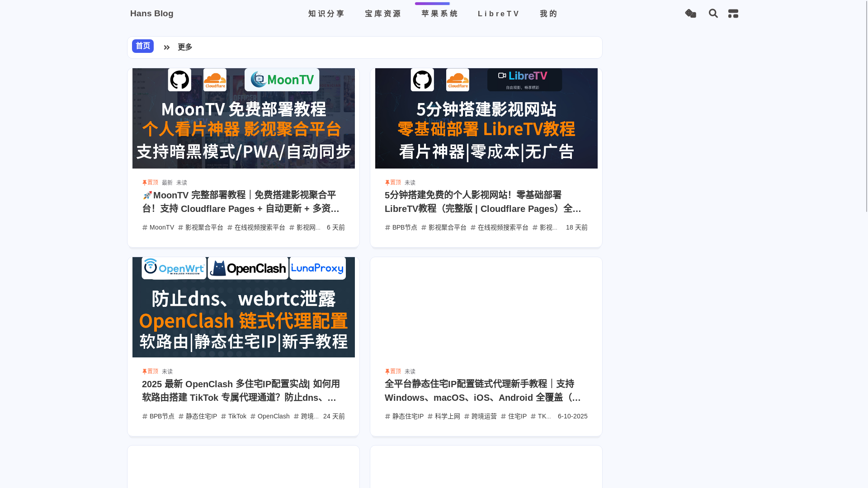Click the 置顶 pin badge on OpenClash post
This screenshot has width=868, height=488.
150,371
